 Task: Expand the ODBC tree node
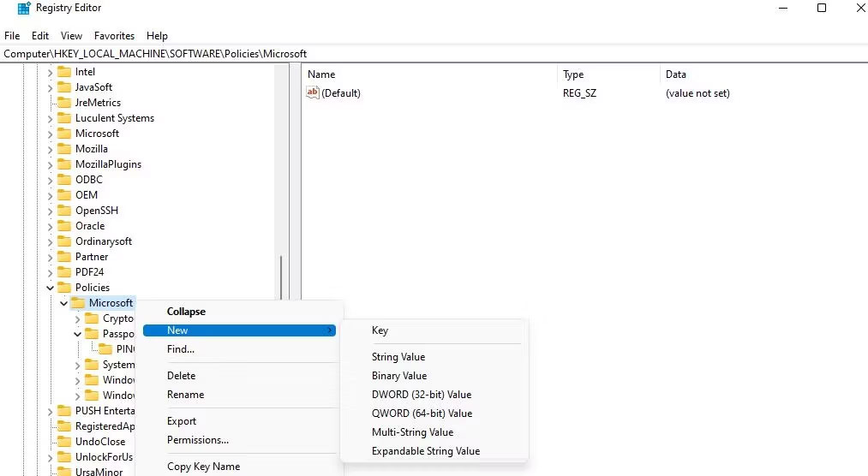click(50, 180)
